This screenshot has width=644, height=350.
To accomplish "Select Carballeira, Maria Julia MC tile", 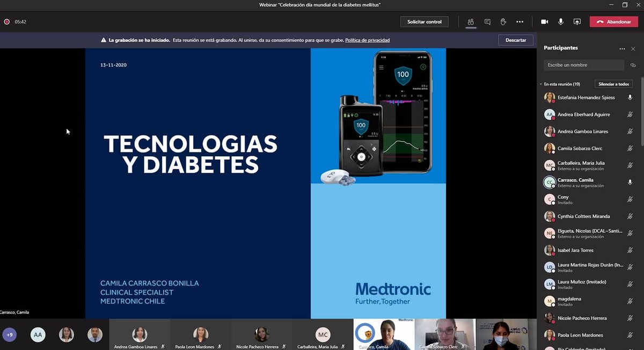I will (x=323, y=334).
